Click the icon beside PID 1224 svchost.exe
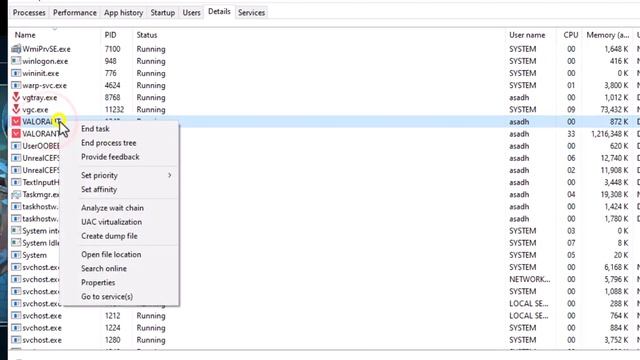Image resolution: width=640 pixels, height=360 pixels. click(x=16, y=328)
